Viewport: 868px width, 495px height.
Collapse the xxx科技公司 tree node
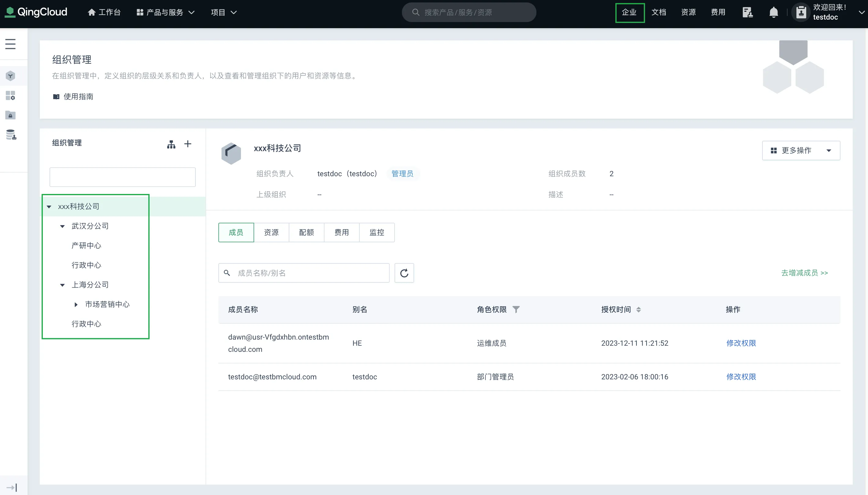tap(49, 207)
